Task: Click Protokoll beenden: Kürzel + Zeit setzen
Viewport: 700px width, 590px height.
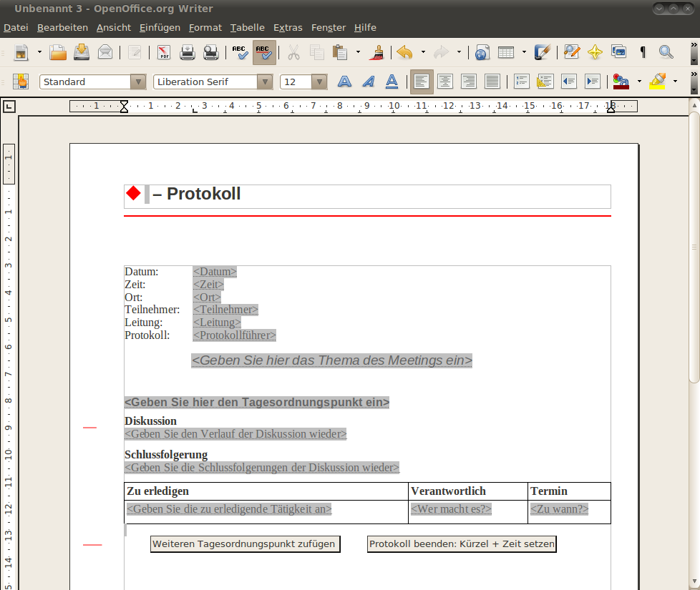Action: 462,544
